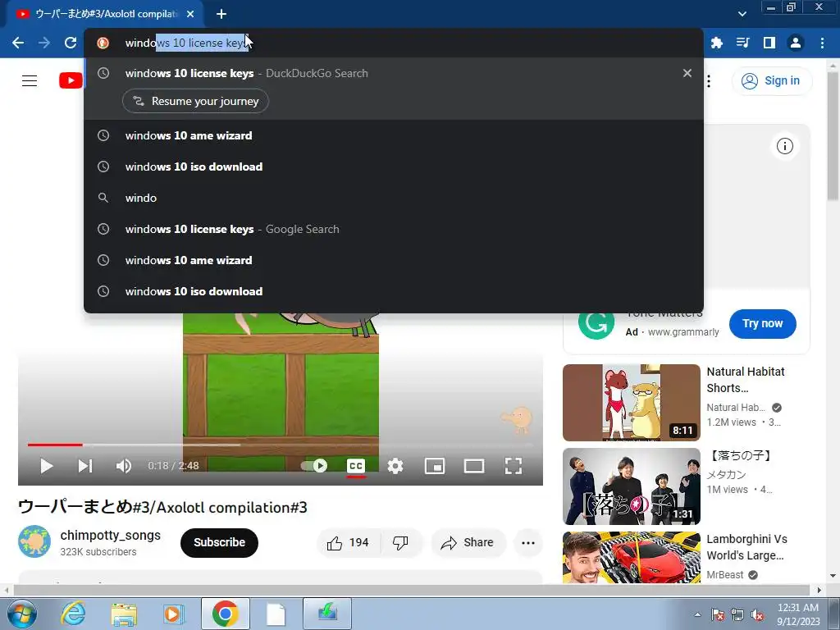Launch Internet Explorer from the taskbar
This screenshot has width=840, height=630.
73,614
